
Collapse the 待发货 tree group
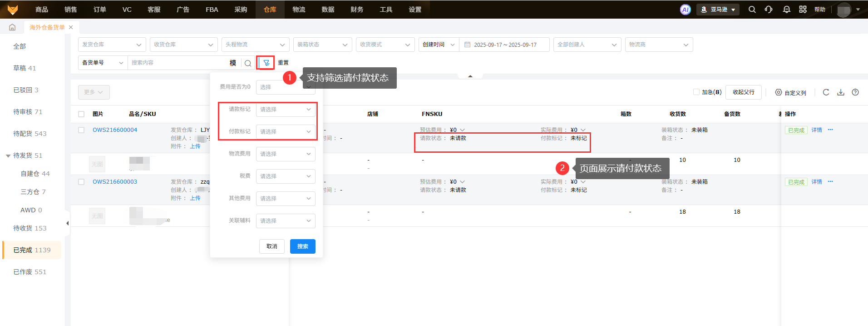pos(8,156)
